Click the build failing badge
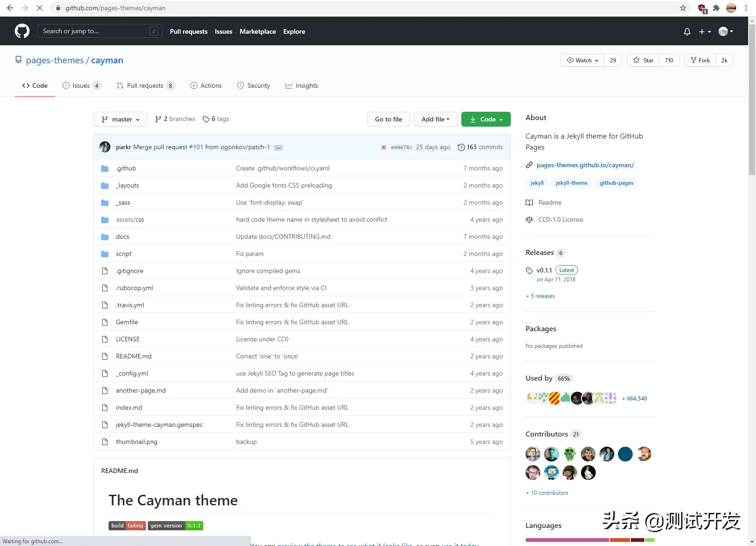The height and width of the screenshot is (546, 756). click(127, 526)
